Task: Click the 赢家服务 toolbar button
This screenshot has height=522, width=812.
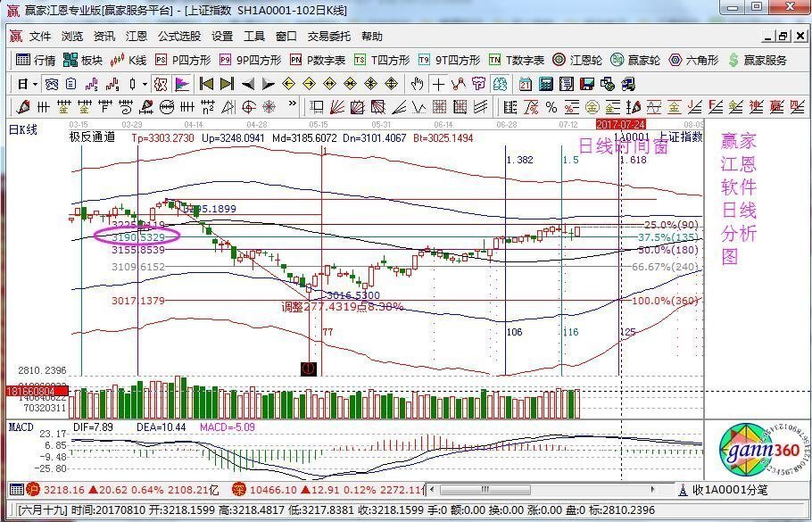Action: pyautogui.click(x=757, y=60)
